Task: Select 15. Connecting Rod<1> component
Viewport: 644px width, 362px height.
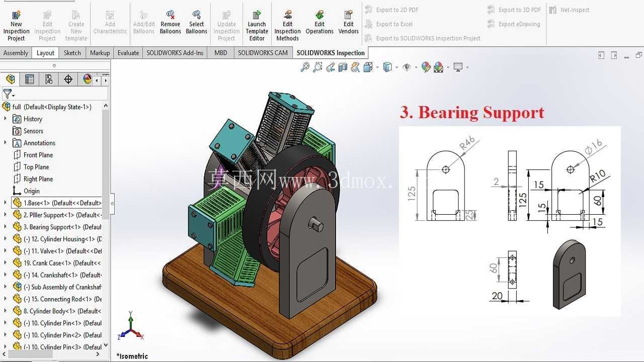Action: [x=57, y=299]
